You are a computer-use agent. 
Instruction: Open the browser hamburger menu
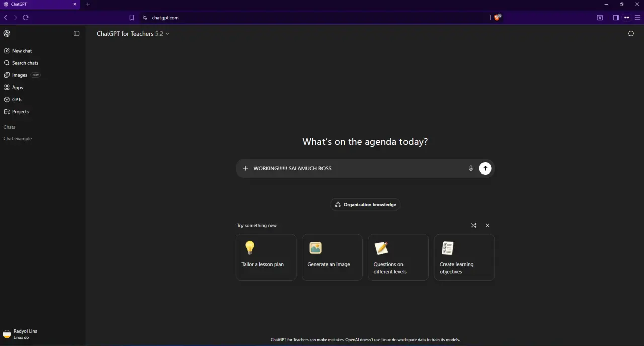637,17
